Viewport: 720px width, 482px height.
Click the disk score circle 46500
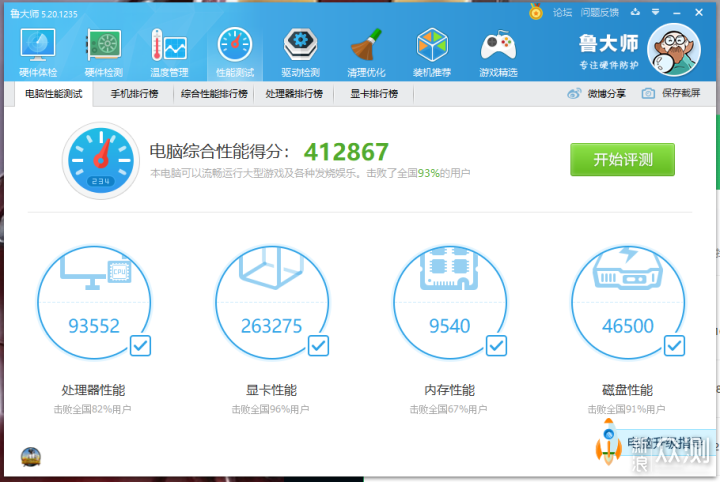tap(628, 303)
